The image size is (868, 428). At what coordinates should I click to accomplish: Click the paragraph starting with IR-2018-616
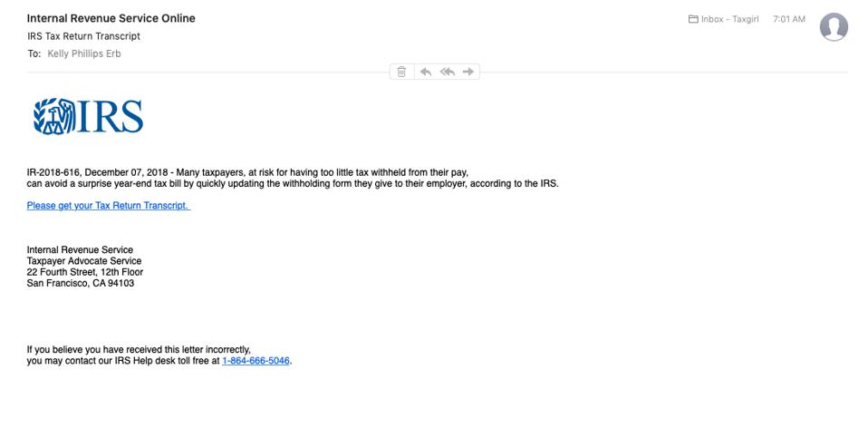tap(247, 172)
